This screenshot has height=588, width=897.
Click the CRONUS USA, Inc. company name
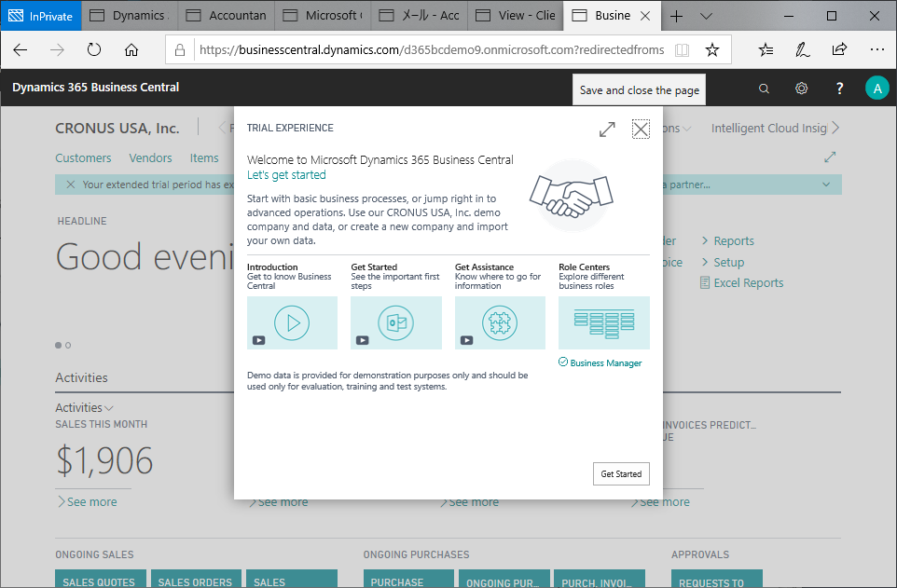(x=117, y=128)
